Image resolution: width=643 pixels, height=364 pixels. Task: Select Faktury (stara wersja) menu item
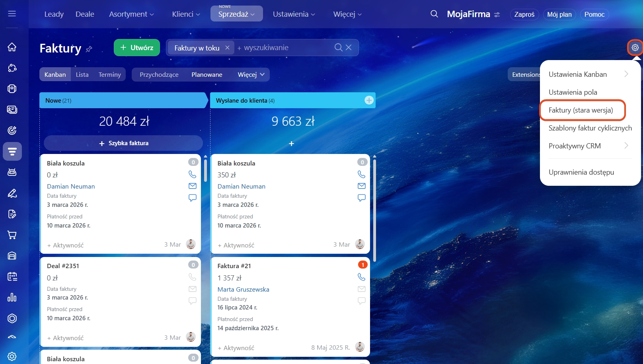coord(581,110)
